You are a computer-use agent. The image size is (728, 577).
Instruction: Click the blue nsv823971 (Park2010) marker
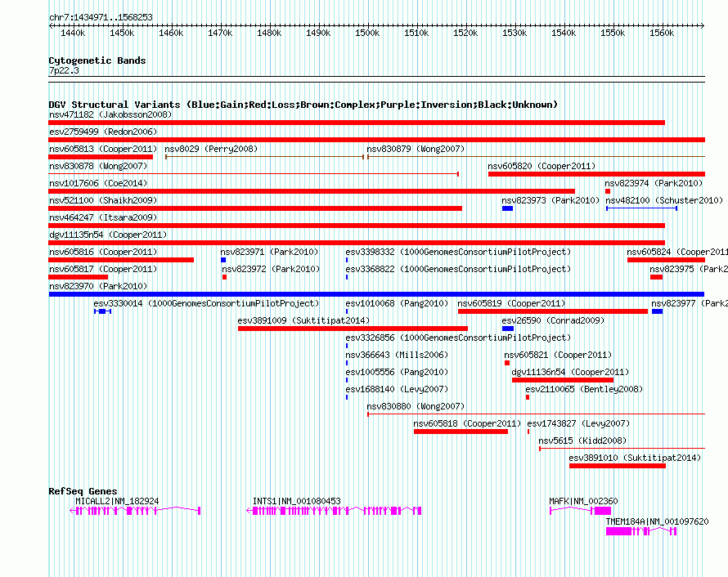pyautogui.click(x=223, y=260)
